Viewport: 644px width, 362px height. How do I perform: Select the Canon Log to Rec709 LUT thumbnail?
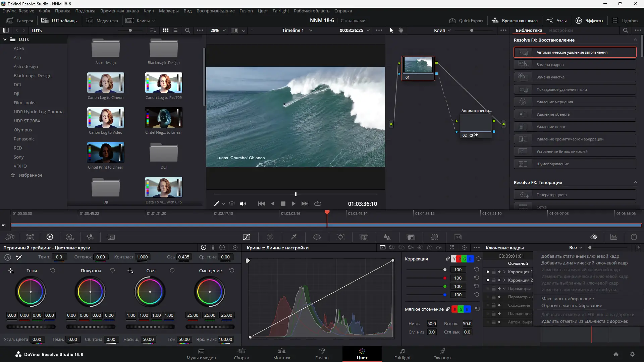point(164,83)
